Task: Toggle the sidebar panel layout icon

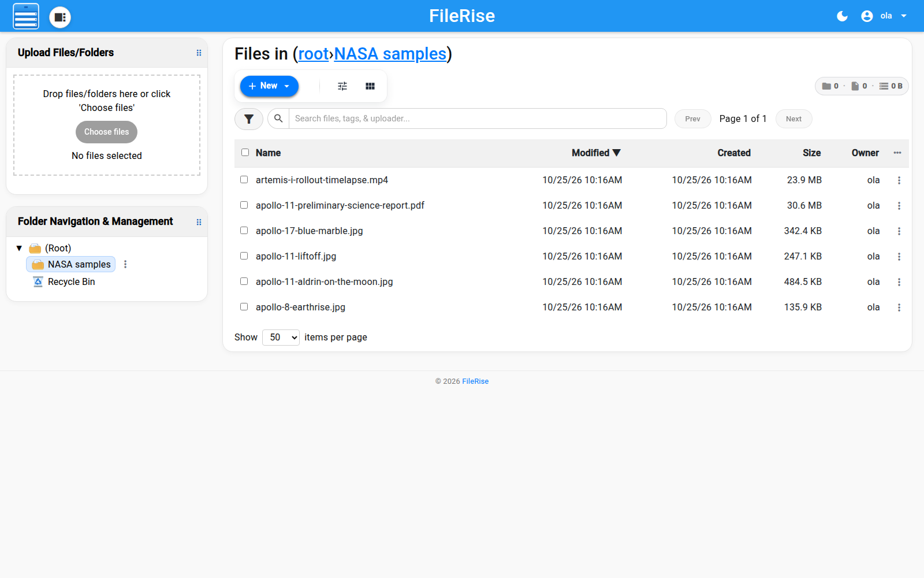Action: coord(60,17)
